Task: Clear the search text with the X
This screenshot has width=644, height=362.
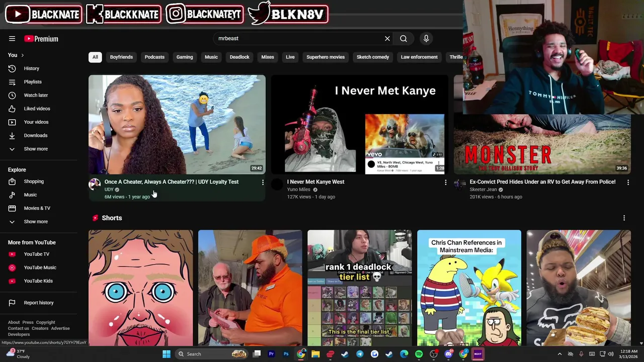Action: pyautogui.click(x=387, y=38)
